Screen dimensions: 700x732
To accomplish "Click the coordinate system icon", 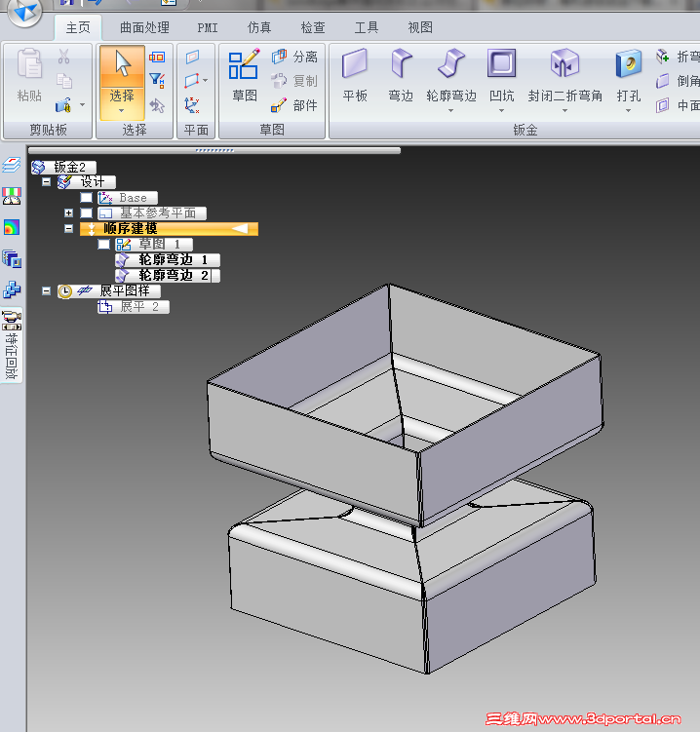I will [192, 105].
